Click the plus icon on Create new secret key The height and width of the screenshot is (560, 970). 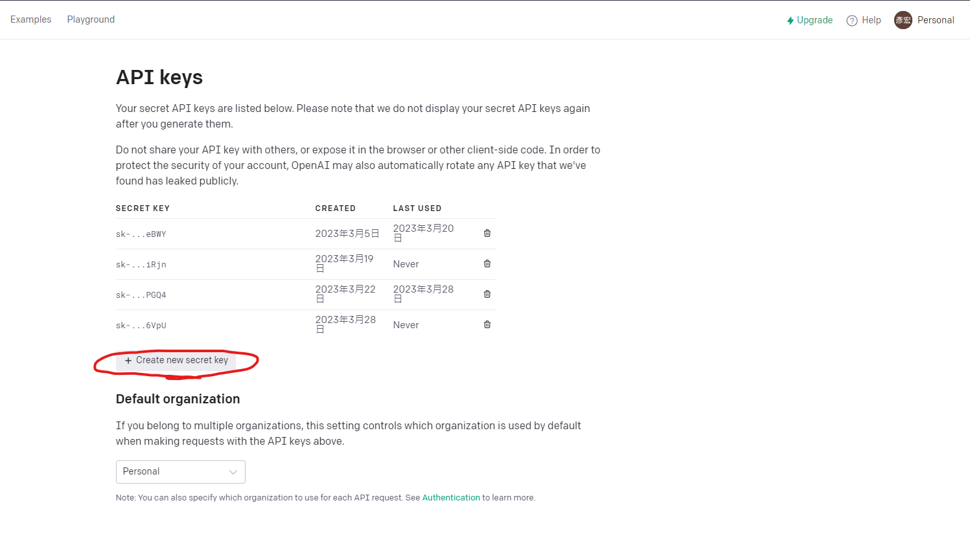click(x=128, y=361)
